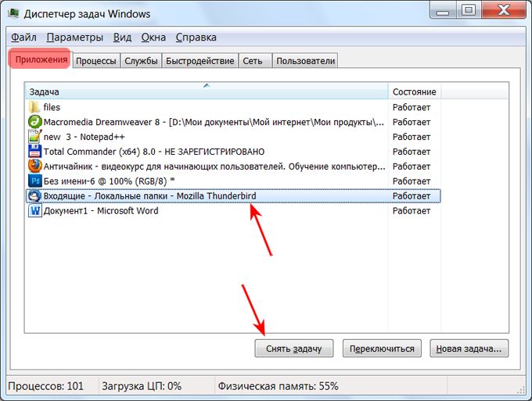Image resolution: width=532 pixels, height=401 pixels.
Task: Open the Справка menu
Action: tap(196, 38)
